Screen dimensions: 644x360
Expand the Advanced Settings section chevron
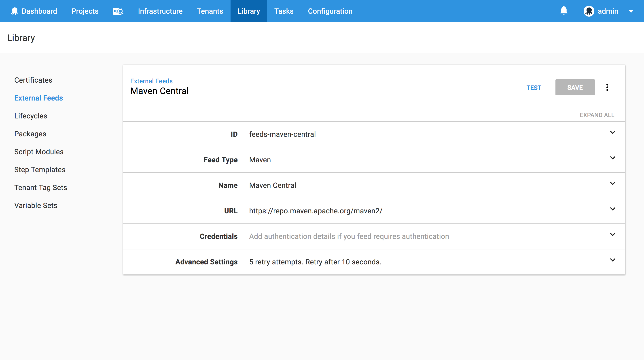click(x=612, y=260)
